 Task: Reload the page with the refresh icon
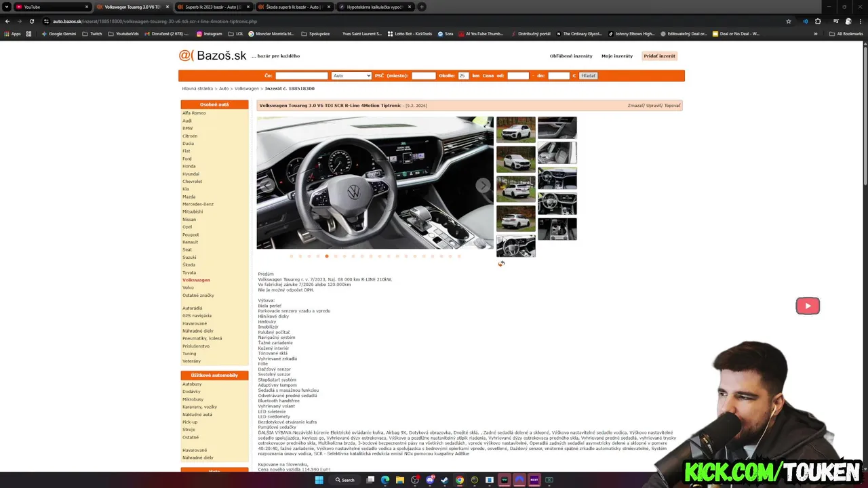[x=32, y=21]
